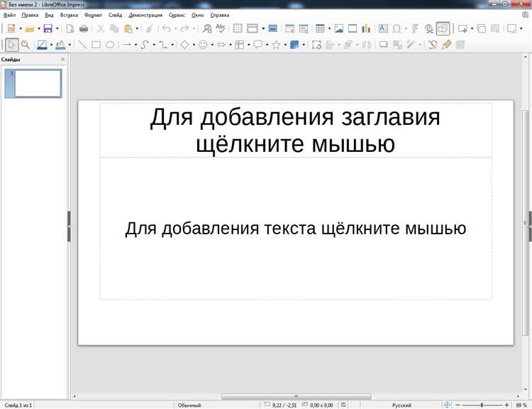Insert a chart using the chart icon
Screen dimensions: 532x409
tap(366, 28)
